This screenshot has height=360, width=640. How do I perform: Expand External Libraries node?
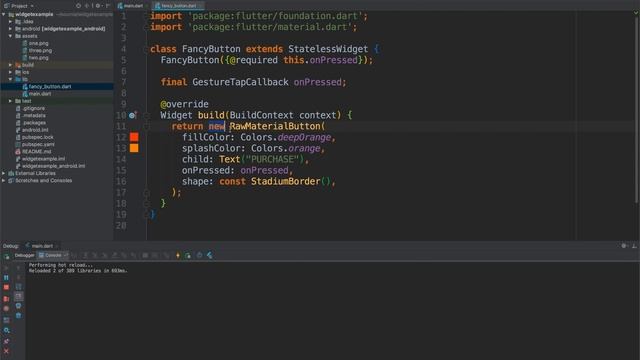tap(4, 173)
